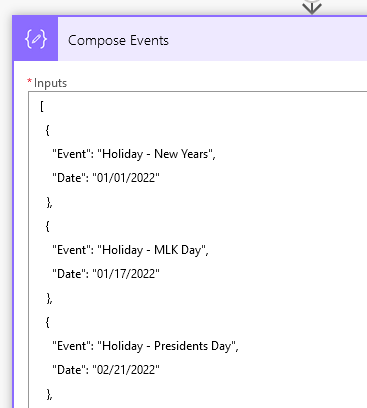This screenshot has width=367, height=408.
Task: Click the closing brace after 01/17/2022
Action: coord(49,298)
